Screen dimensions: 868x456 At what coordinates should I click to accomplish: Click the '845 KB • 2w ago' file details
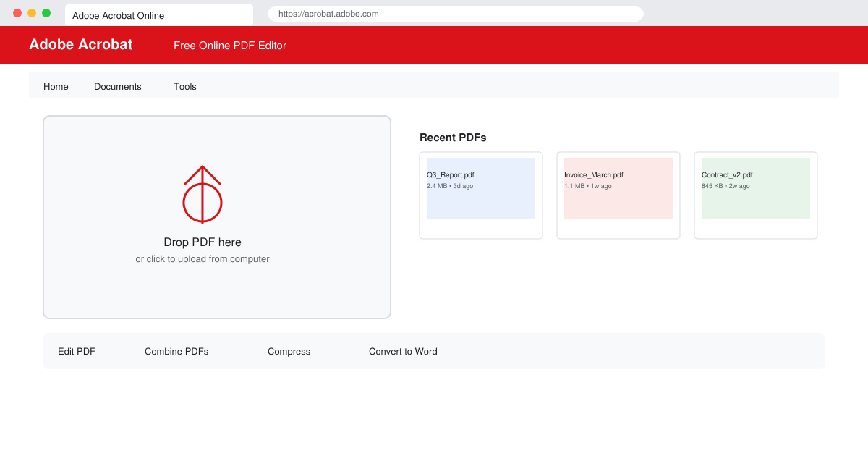point(726,186)
